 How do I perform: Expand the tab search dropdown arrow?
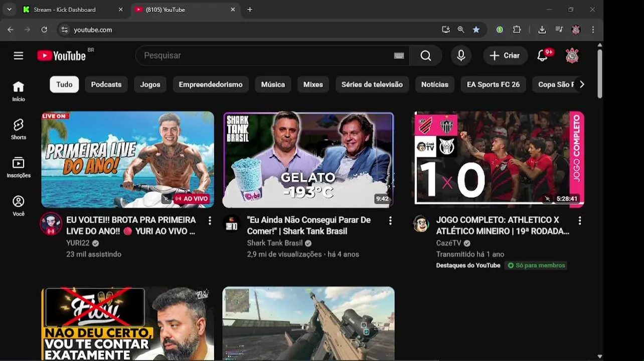coord(9,10)
